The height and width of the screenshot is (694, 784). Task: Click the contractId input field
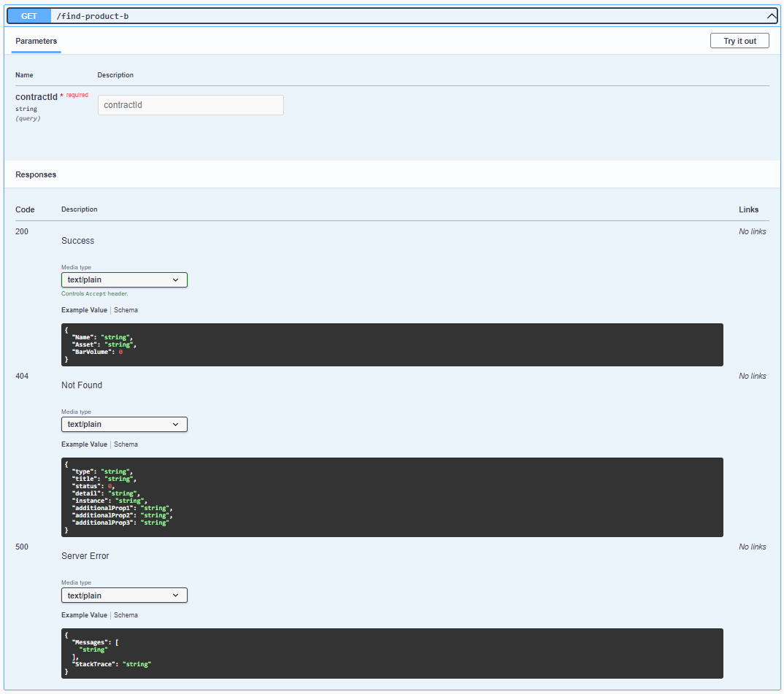(x=191, y=104)
